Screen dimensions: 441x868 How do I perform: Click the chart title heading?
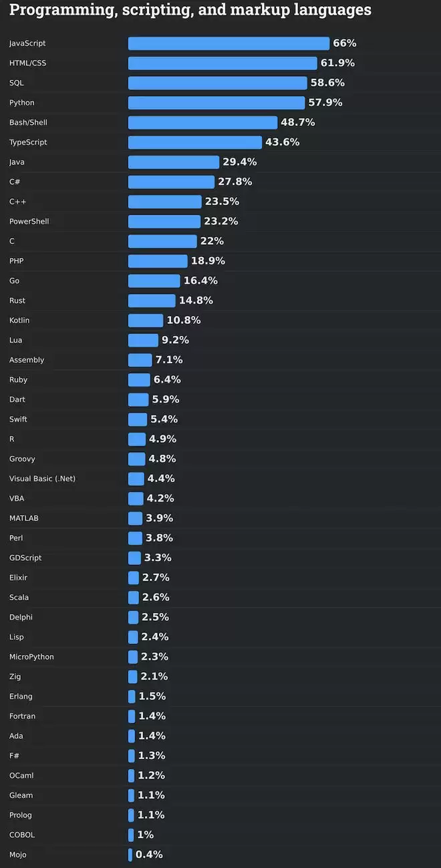point(190,10)
